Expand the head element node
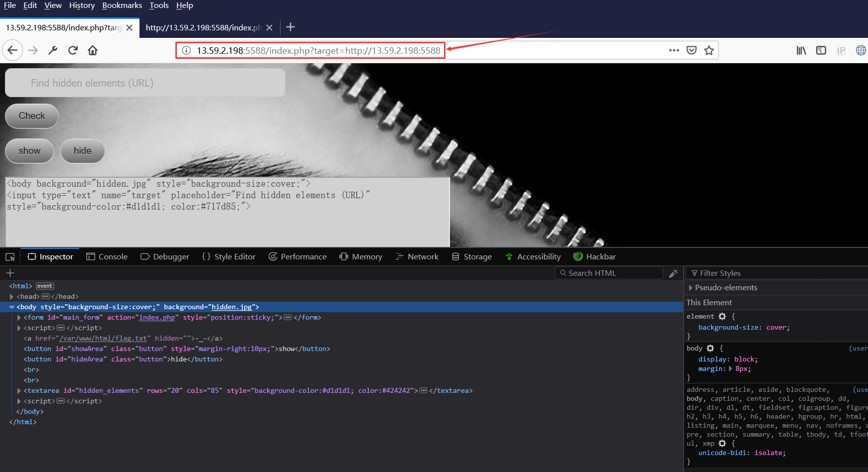 (x=11, y=297)
